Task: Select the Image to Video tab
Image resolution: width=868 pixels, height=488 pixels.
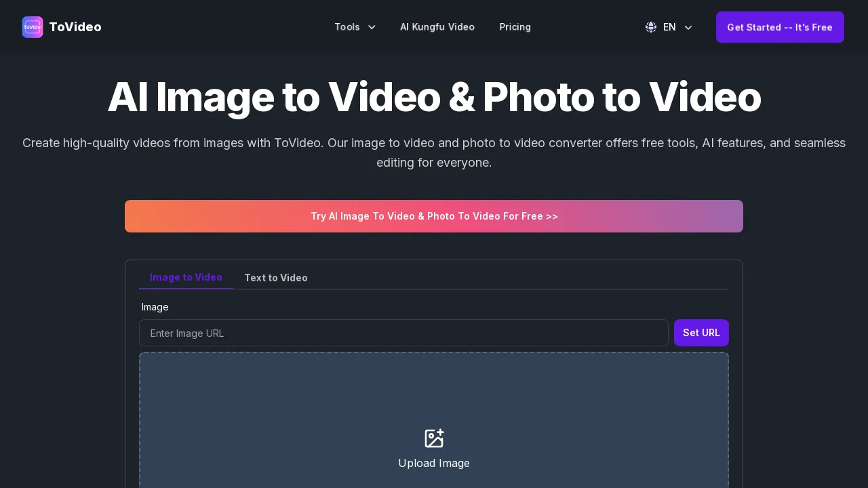Action: click(x=186, y=277)
